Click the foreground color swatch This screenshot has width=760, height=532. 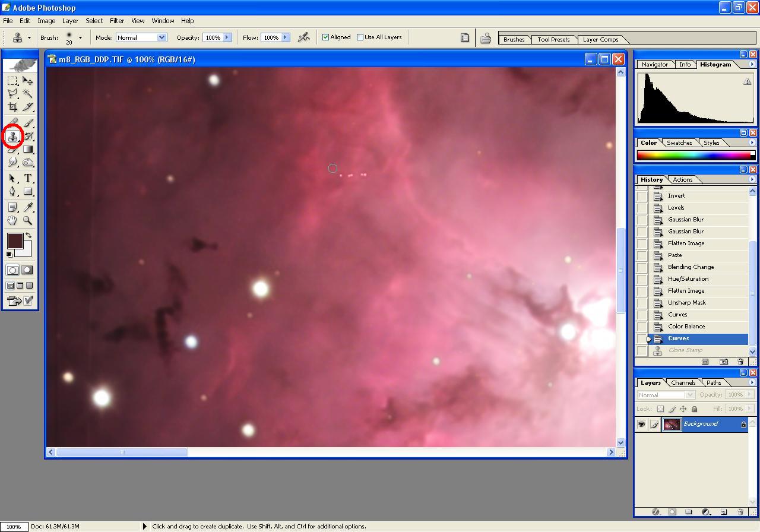[15, 240]
